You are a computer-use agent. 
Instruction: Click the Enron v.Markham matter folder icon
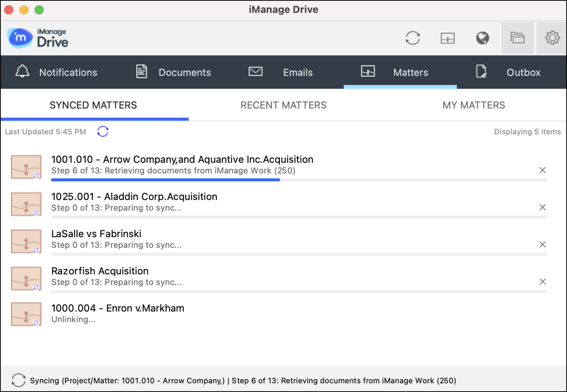click(26, 314)
